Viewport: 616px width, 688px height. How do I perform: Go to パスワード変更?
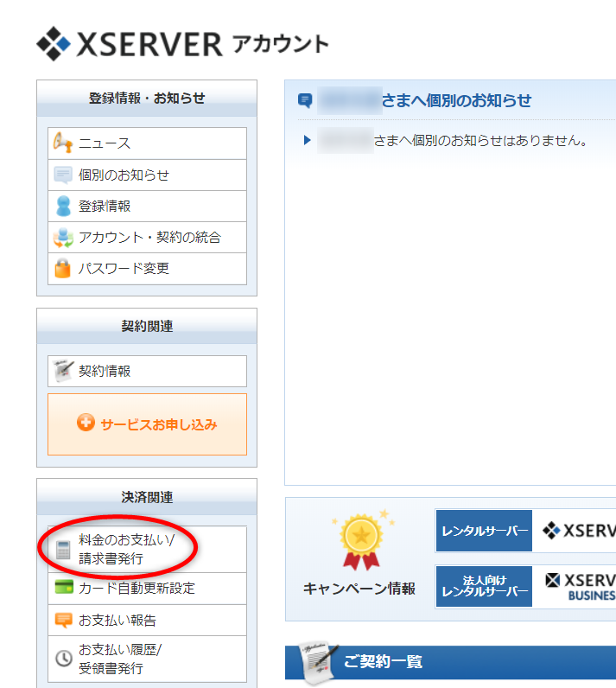148,269
